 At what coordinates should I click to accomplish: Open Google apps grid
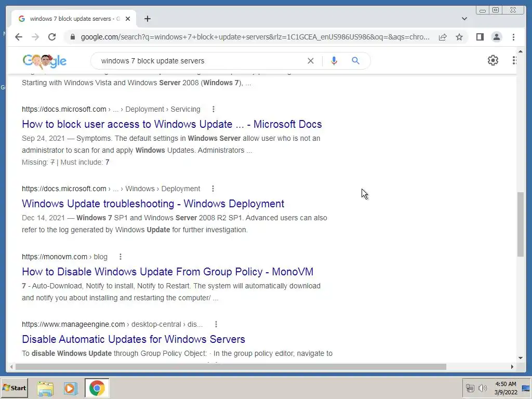(x=514, y=60)
